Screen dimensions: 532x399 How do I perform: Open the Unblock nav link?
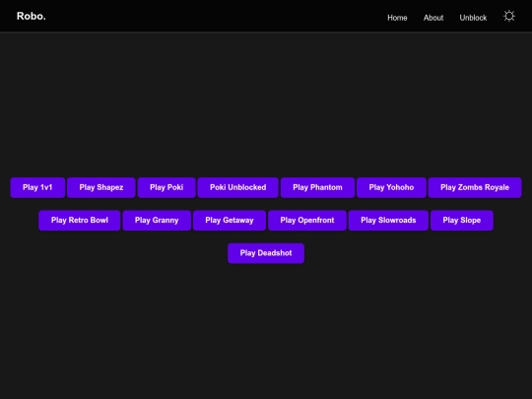point(473,18)
